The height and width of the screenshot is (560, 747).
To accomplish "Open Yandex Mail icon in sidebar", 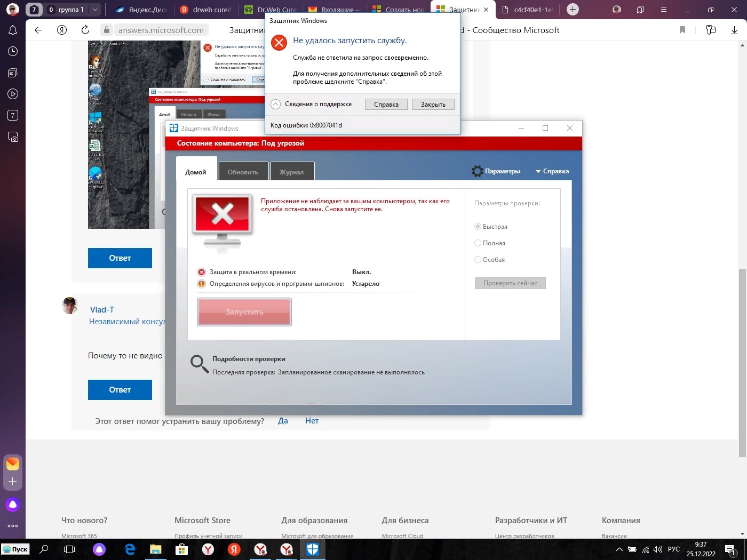I will 13,463.
